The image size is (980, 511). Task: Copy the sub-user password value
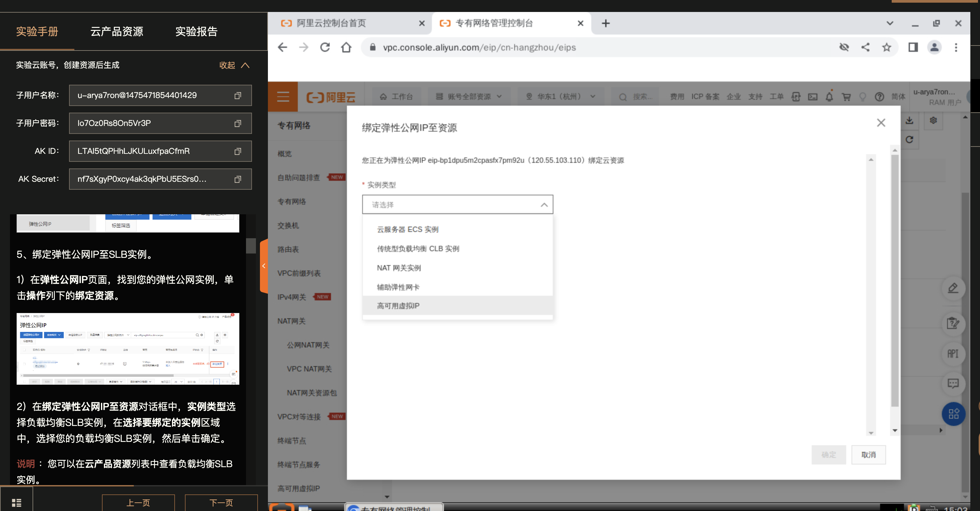coord(238,123)
